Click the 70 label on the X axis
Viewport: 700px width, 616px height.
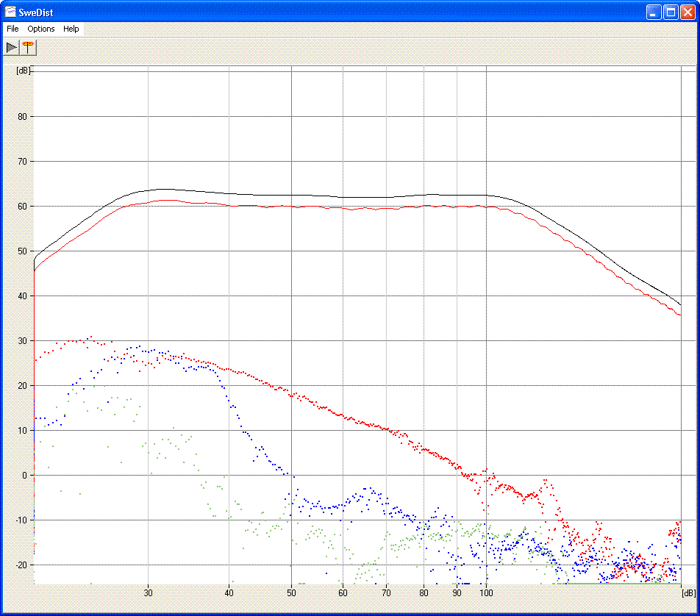click(x=386, y=592)
